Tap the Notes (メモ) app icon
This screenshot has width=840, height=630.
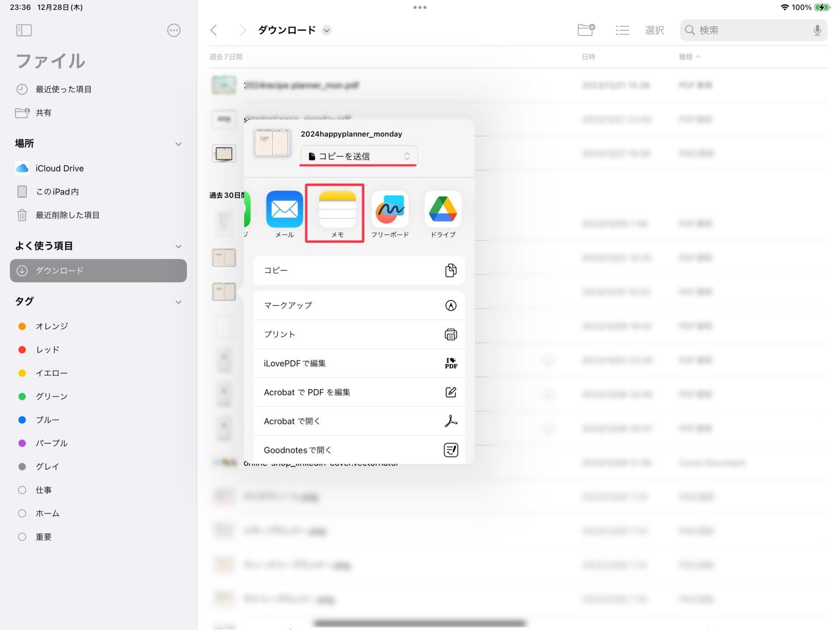point(337,209)
